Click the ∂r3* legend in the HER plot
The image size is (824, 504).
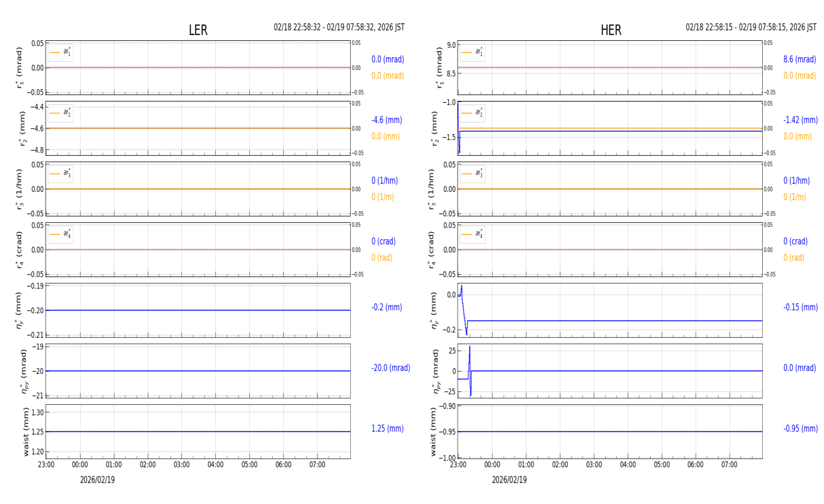pos(472,174)
